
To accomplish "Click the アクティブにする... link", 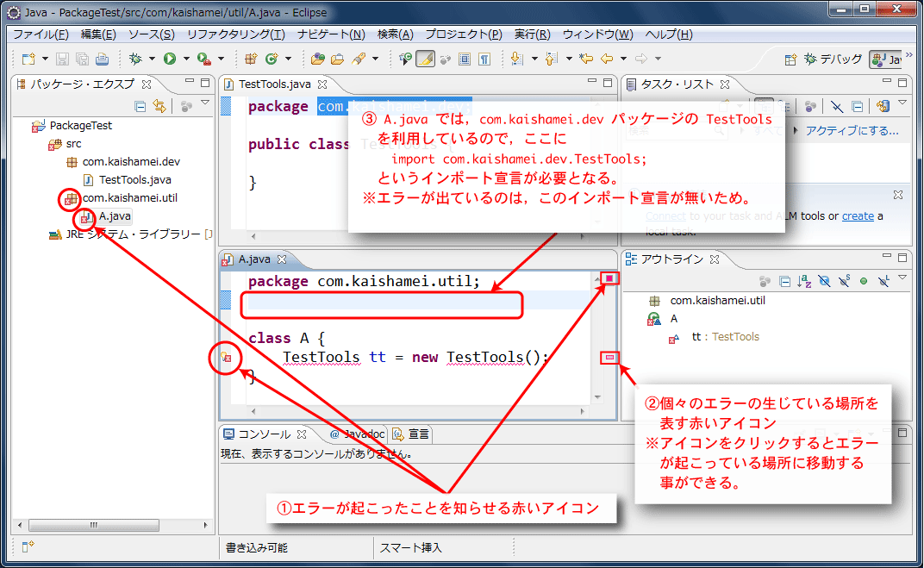I will tap(852, 131).
